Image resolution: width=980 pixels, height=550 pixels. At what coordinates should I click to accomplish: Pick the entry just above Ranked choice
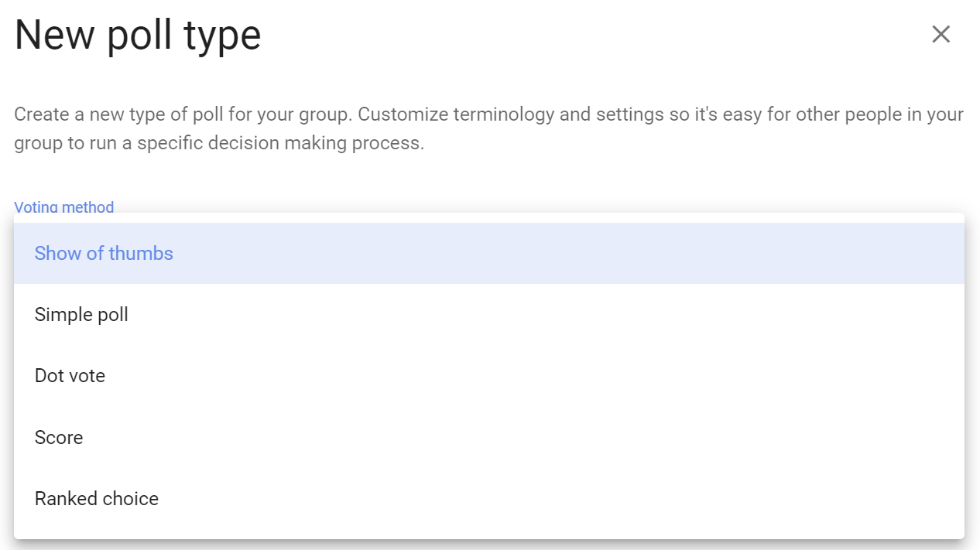tap(489, 437)
